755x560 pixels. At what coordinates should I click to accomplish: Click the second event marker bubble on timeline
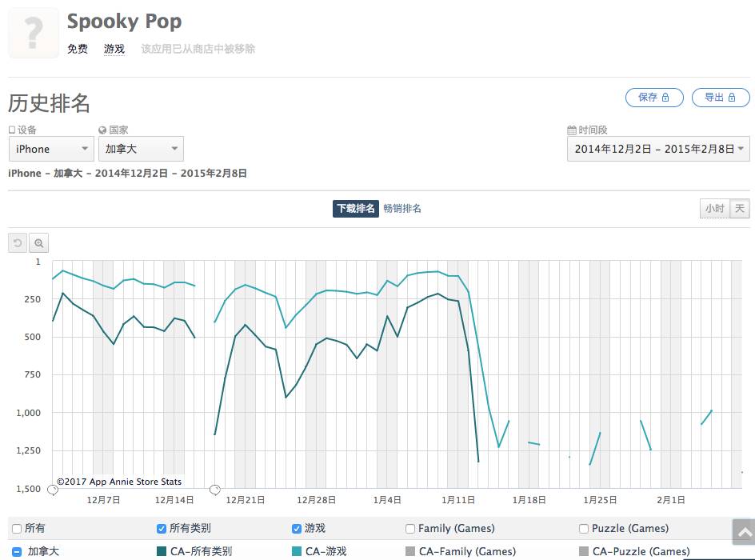(214, 489)
